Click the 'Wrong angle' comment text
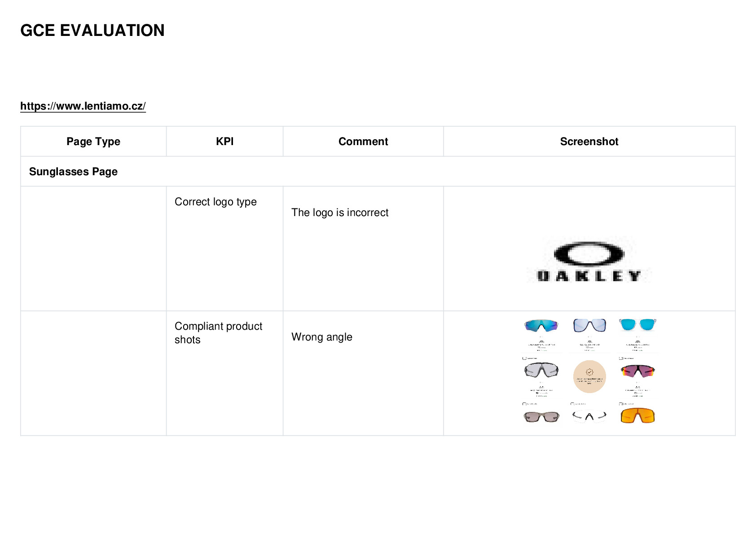756x535 pixels. click(322, 337)
